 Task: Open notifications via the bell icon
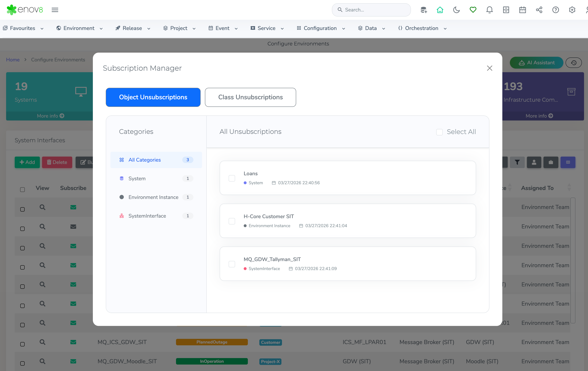489,10
